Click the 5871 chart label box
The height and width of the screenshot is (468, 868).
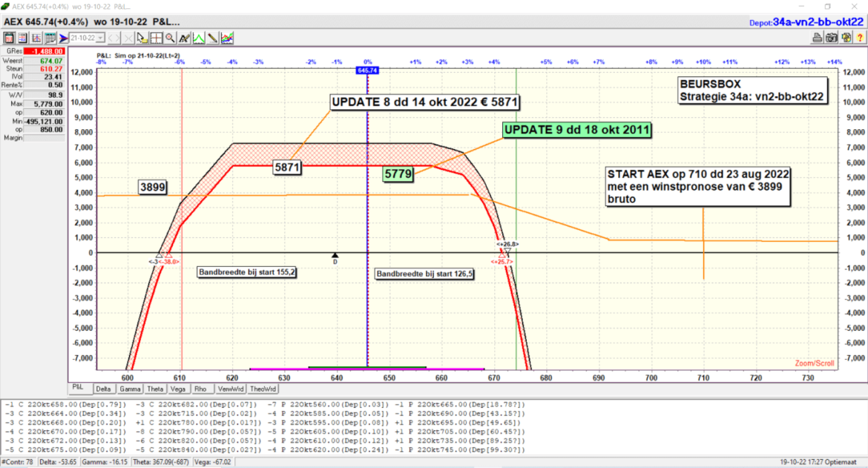pyautogui.click(x=287, y=167)
